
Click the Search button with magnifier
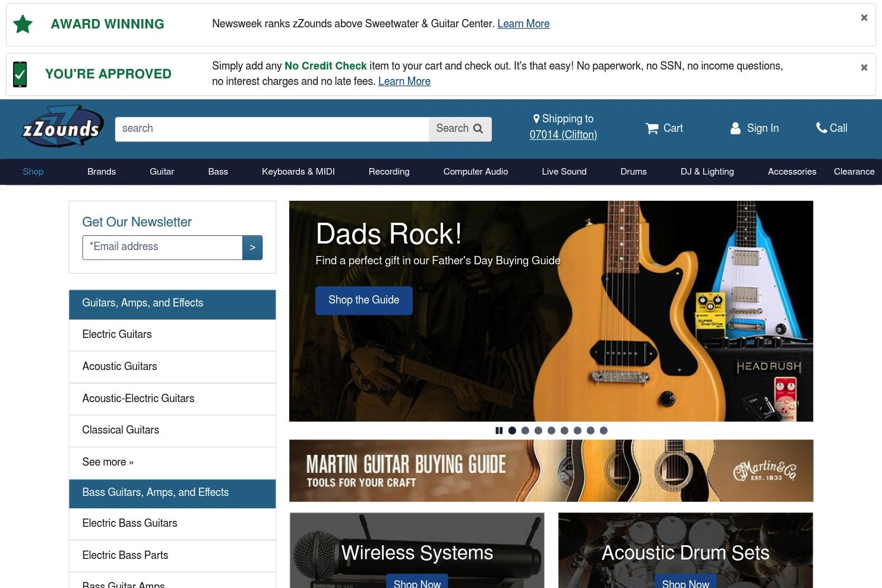(x=460, y=129)
